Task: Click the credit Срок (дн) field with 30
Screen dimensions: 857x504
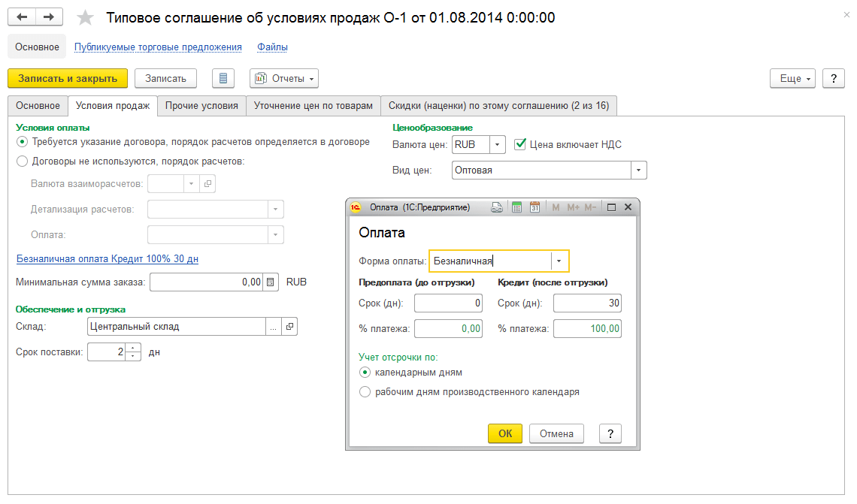Action: pos(586,303)
